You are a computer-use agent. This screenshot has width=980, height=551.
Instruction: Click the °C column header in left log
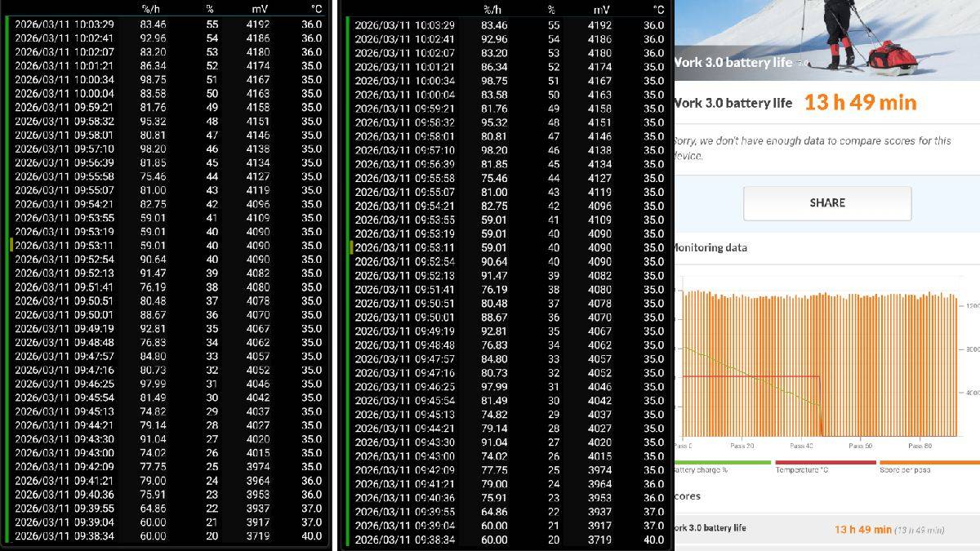(x=315, y=9)
